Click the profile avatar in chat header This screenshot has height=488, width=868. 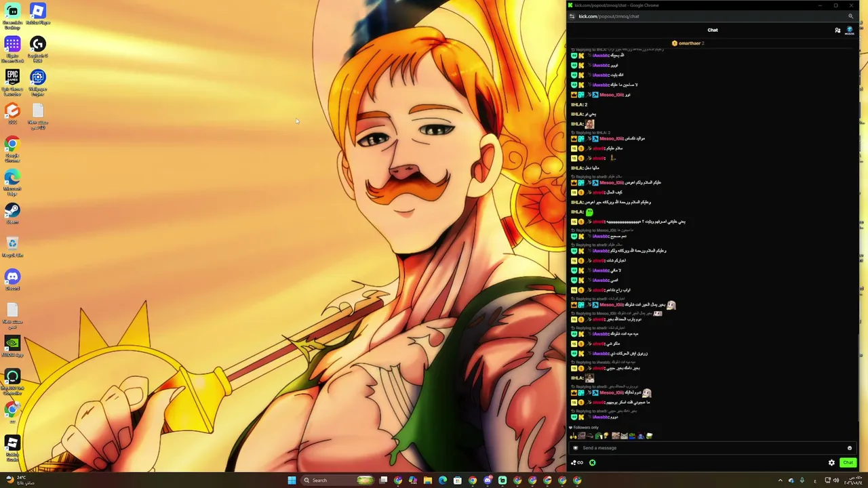point(850,30)
